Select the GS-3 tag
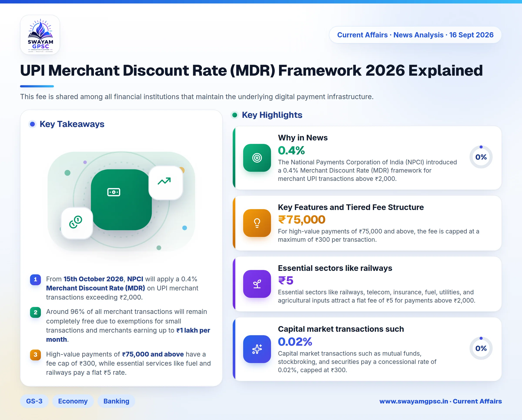 pyautogui.click(x=34, y=401)
